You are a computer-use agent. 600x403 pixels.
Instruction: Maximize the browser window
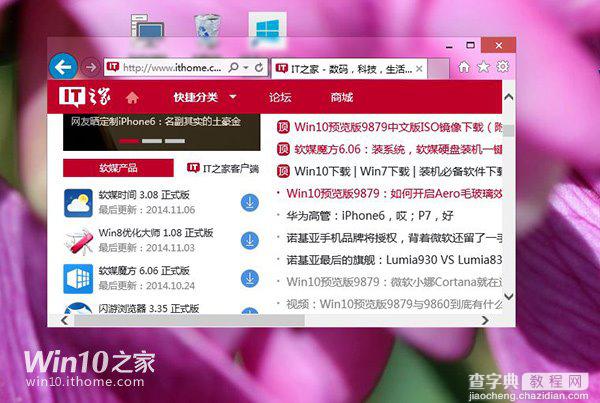click(470, 45)
